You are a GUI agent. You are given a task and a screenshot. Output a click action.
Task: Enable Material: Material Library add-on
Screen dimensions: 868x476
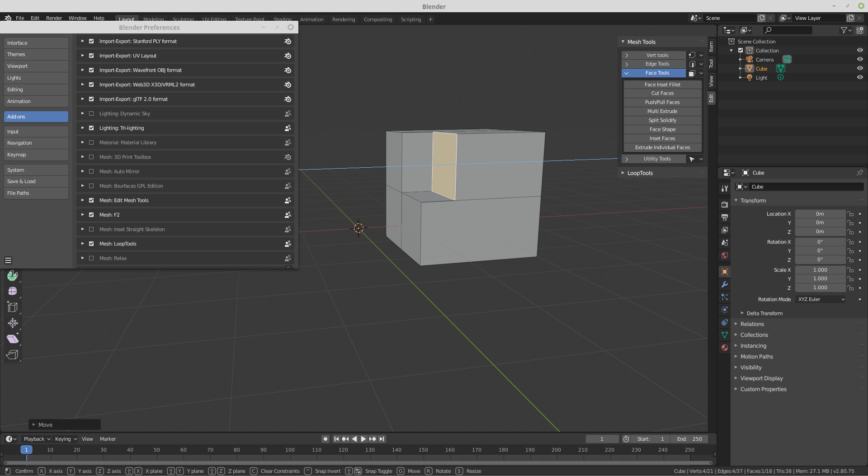click(91, 142)
